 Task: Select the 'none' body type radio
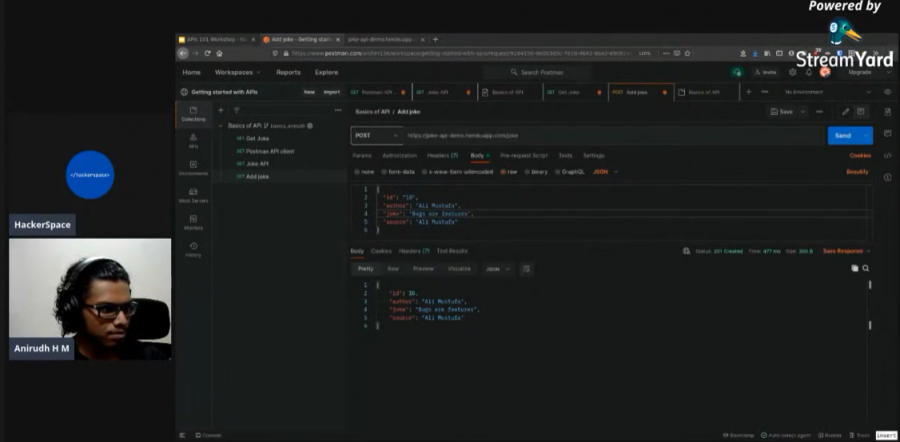click(356, 171)
